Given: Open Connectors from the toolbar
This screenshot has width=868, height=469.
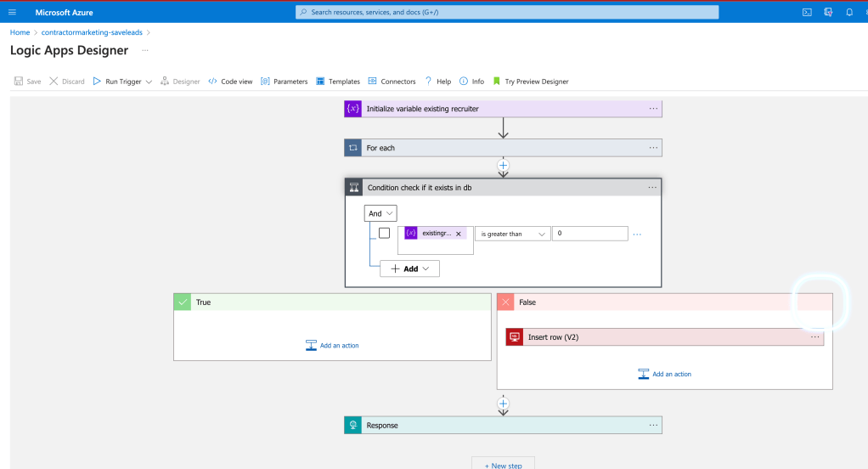Looking at the screenshot, I should coord(392,82).
